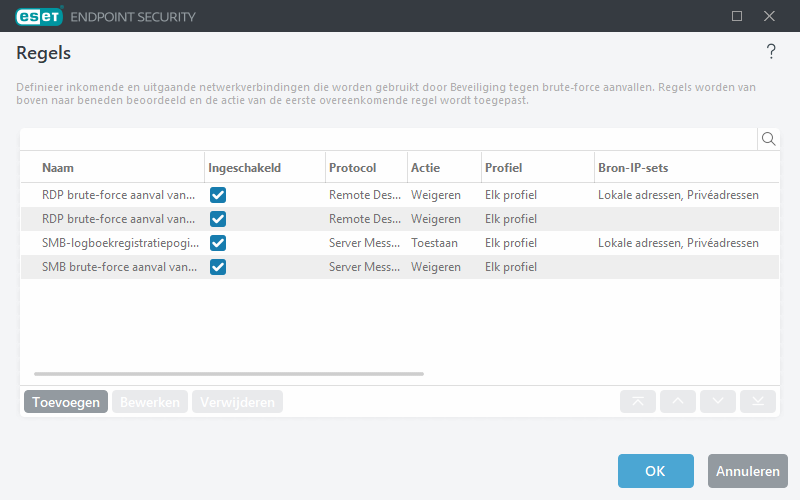This screenshot has width=800, height=500.
Task: Uncheck the SMB-logboekregistratiepoging rule checkbox
Action: 218,243
